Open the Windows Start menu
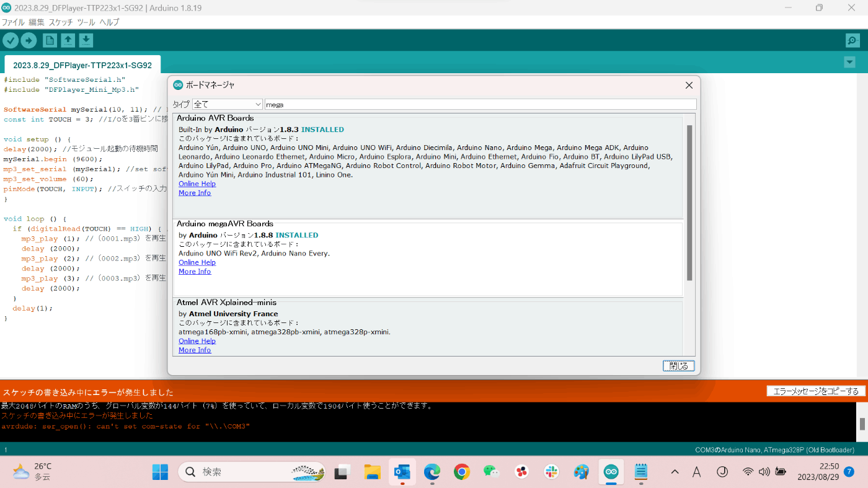The width and height of the screenshot is (868, 488). pos(160,472)
